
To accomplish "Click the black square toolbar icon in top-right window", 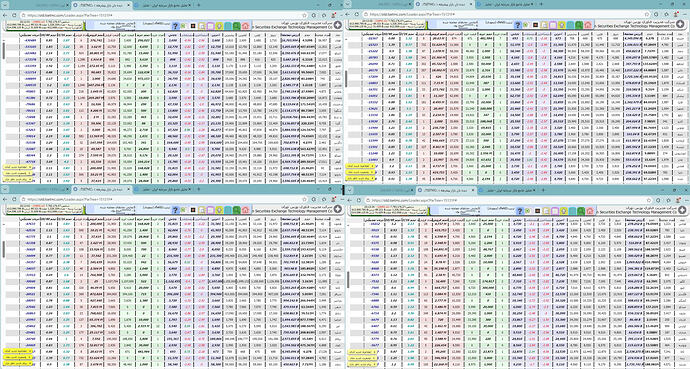I will click(x=536, y=25).
